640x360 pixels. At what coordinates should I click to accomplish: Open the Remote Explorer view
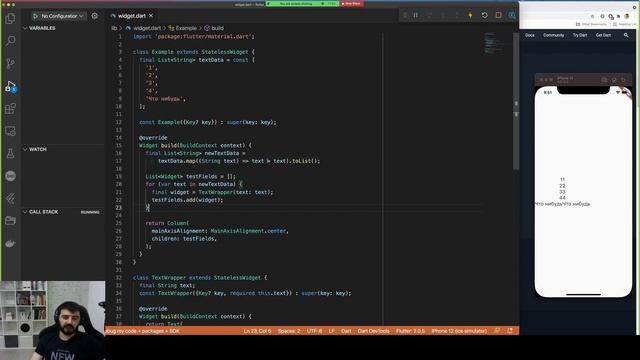(11, 131)
